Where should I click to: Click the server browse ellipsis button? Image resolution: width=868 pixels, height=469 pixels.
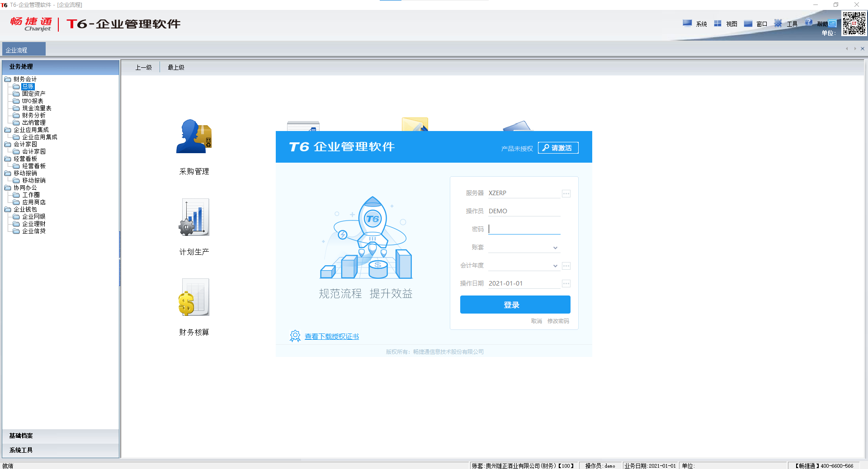tap(566, 193)
